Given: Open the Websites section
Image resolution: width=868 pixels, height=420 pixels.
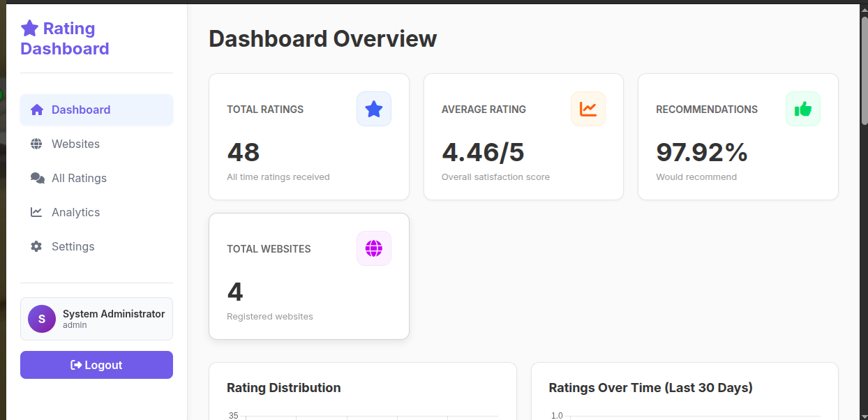Looking at the screenshot, I should (75, 144).
